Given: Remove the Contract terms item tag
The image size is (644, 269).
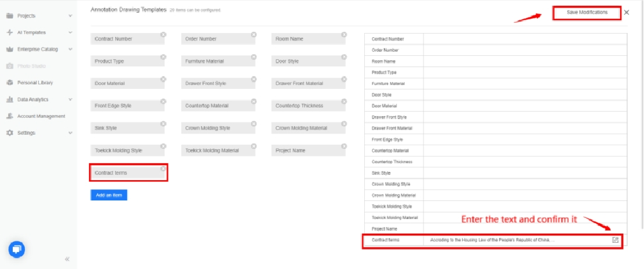Looking at the screenshot, I should tap(163, 168).
